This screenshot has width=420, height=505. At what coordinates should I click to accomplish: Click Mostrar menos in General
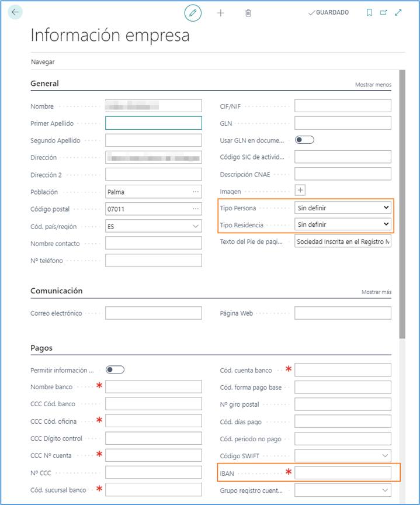pos(373,85)
